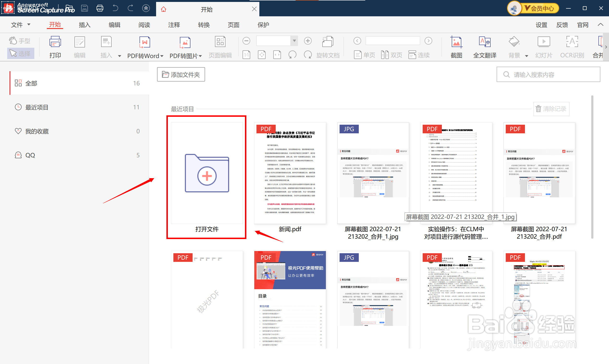The image size is (609, 364).
Task: Open the 转换 ribbon tab
Action: [204, 25]
